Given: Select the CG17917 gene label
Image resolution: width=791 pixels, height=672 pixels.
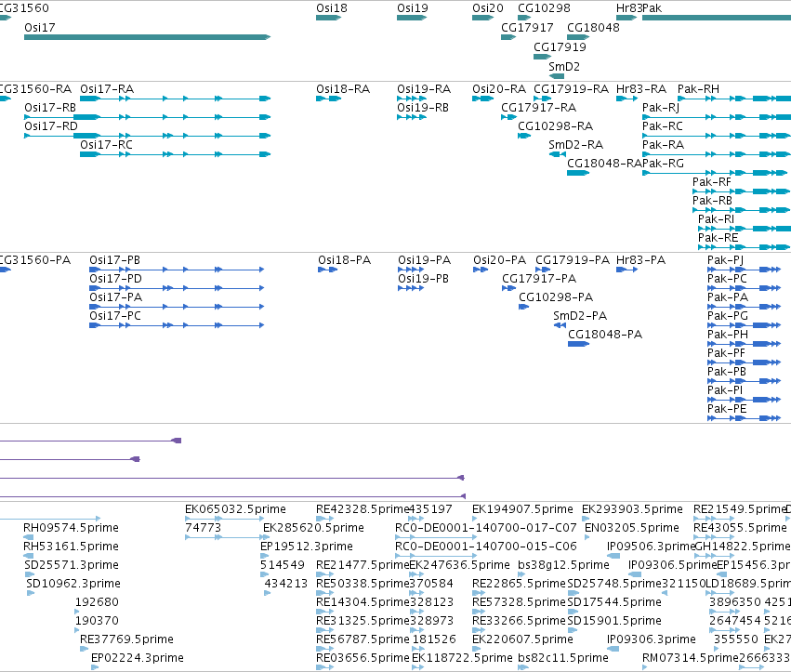Looking at the screenshot, I should pos(527,27).
